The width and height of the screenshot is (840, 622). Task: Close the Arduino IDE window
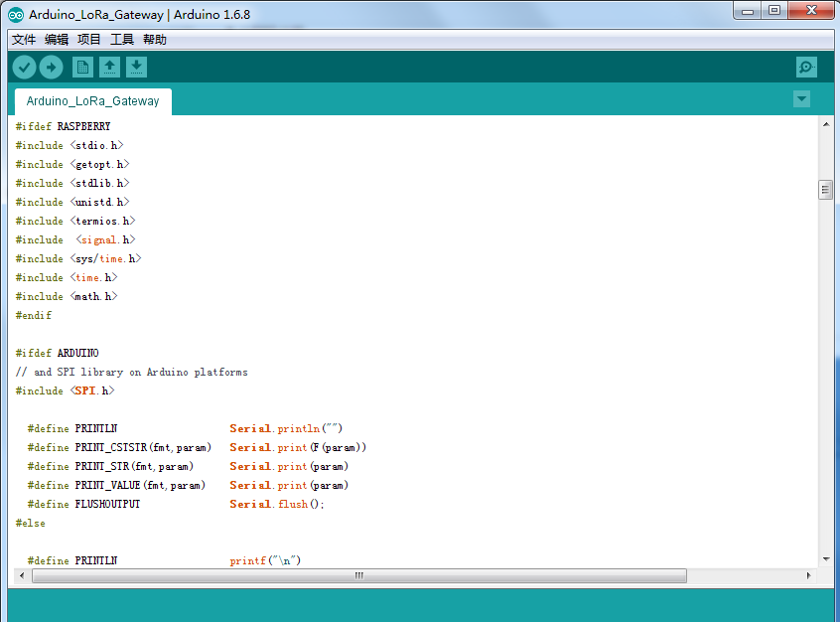[811, 11]
